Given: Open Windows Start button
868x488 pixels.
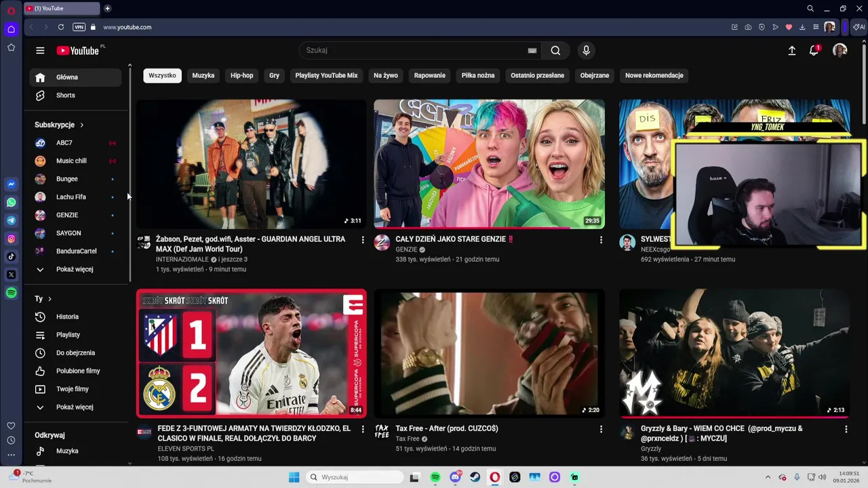Looking at the screenshot, I should (x=294, y=477).
